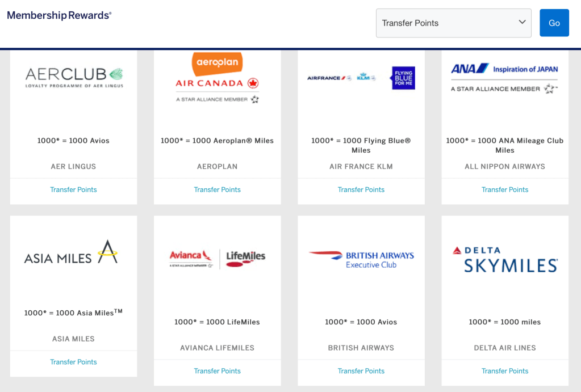Click the Avianca LifeMiles logo

(x=217, y=258)
